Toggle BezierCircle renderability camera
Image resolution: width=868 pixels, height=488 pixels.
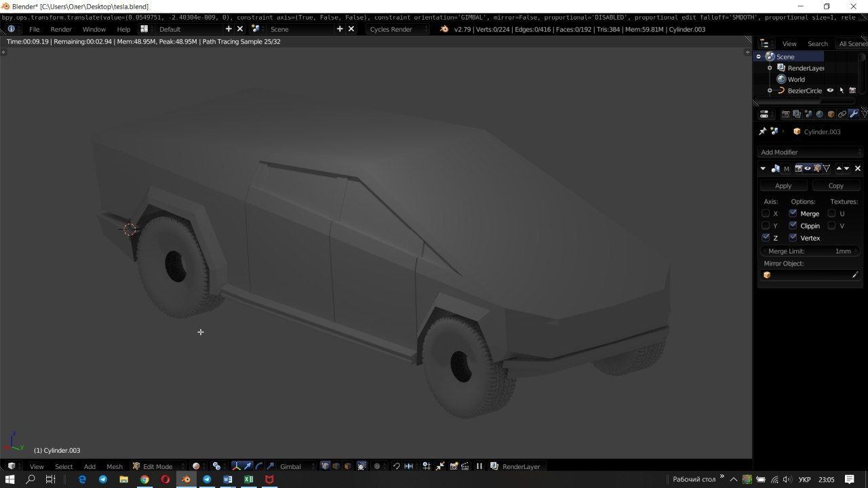(x=852, y=90)
